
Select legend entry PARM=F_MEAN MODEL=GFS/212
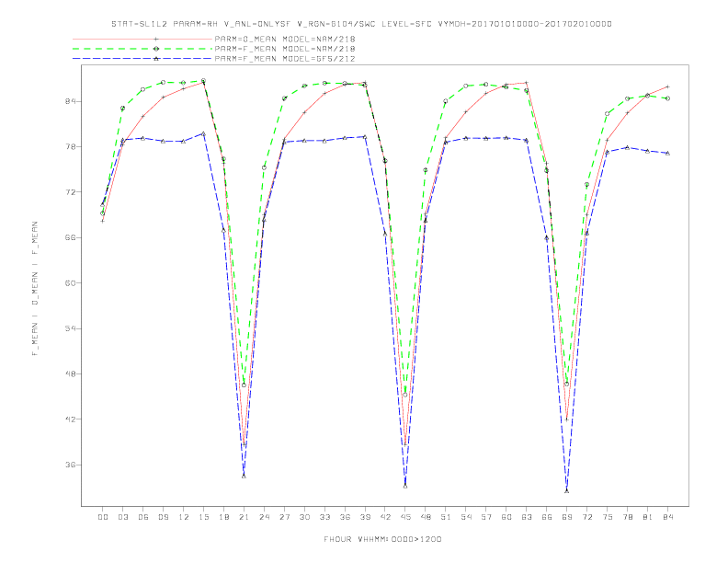(285, 59)
